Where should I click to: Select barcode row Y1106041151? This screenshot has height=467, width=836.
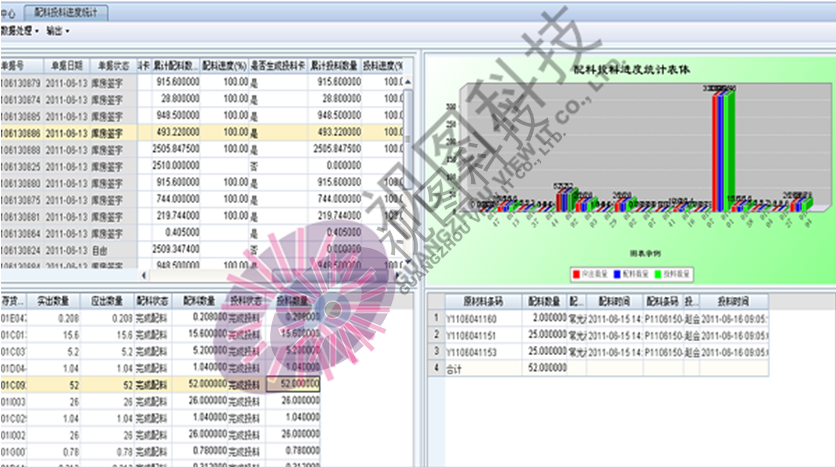(598, 335)
